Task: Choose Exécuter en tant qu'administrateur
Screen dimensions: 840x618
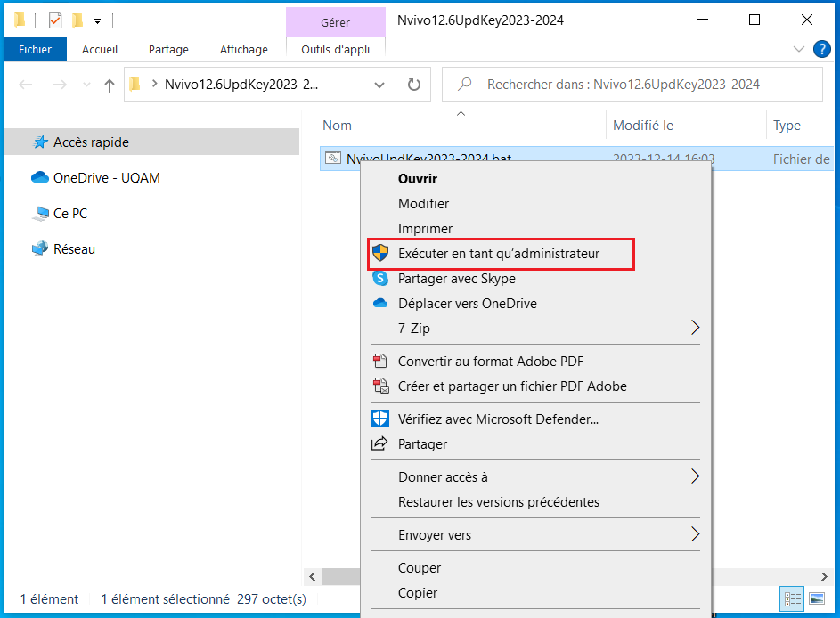Action: (x=499, y=254)
